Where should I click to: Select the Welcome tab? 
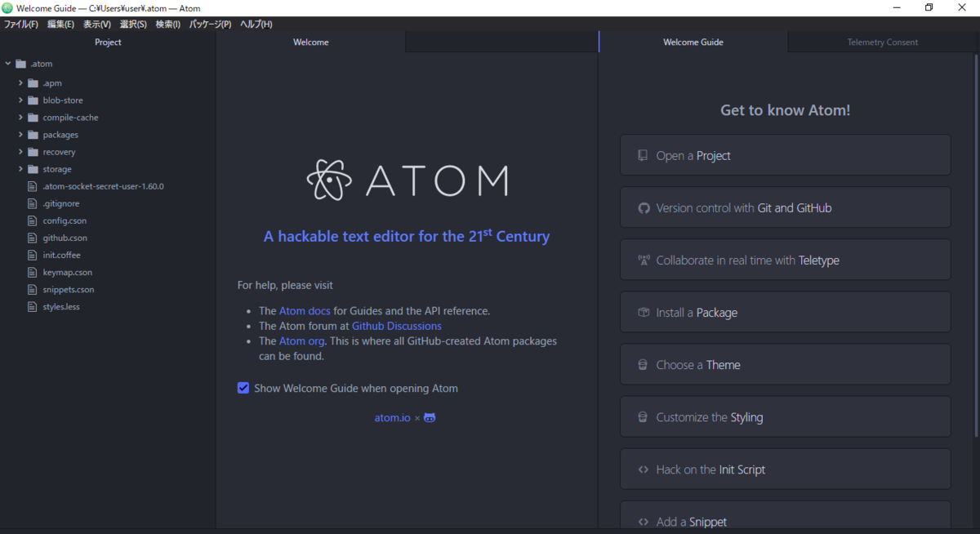(311, 42)
